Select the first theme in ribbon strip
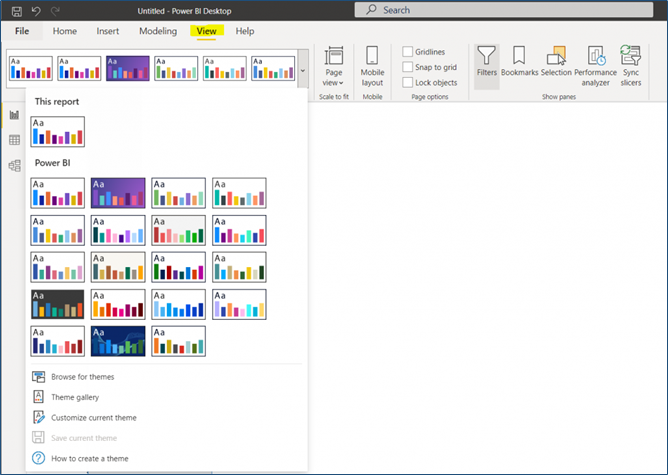668x475 pixels. click(x=31, y=68)
